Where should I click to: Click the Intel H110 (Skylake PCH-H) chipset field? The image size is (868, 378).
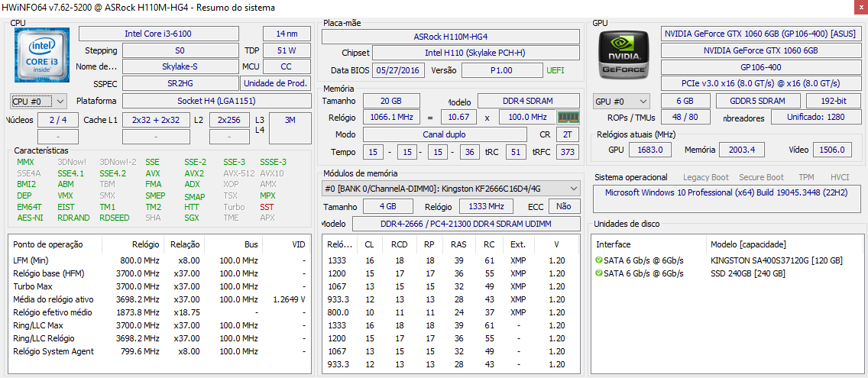pos(476,53)
